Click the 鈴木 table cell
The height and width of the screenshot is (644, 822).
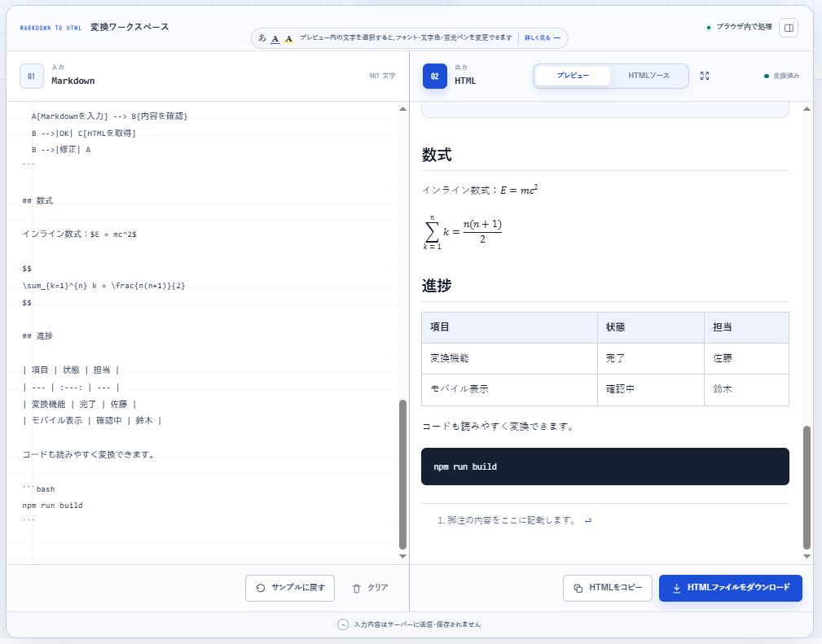[x=746, y=389]
